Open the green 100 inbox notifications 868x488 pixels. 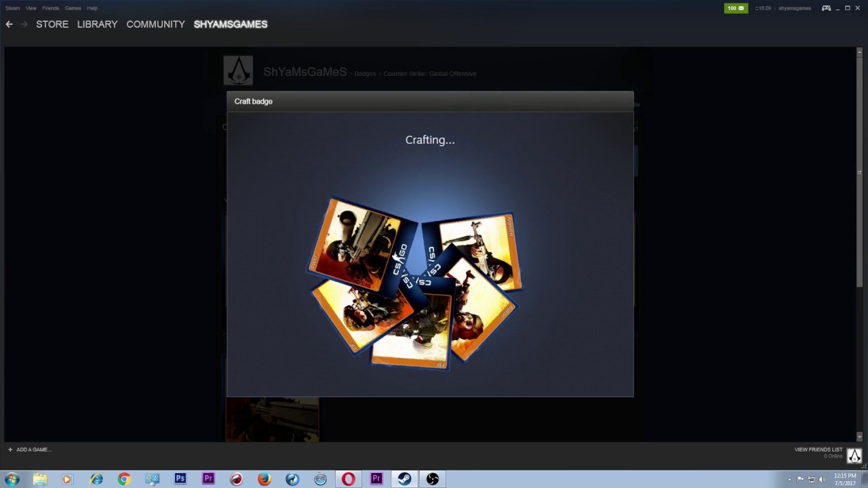point(736,8)
